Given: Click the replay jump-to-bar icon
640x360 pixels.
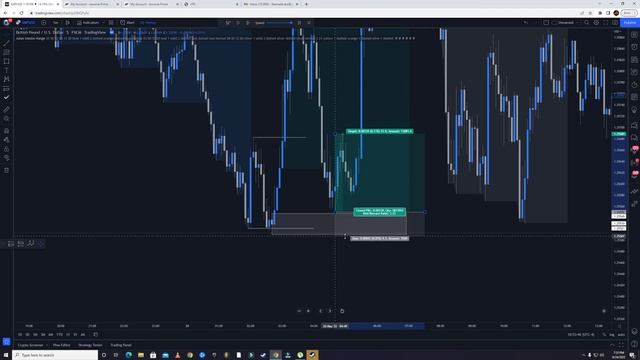Looking at the screenshot, I should click(228, 23).
